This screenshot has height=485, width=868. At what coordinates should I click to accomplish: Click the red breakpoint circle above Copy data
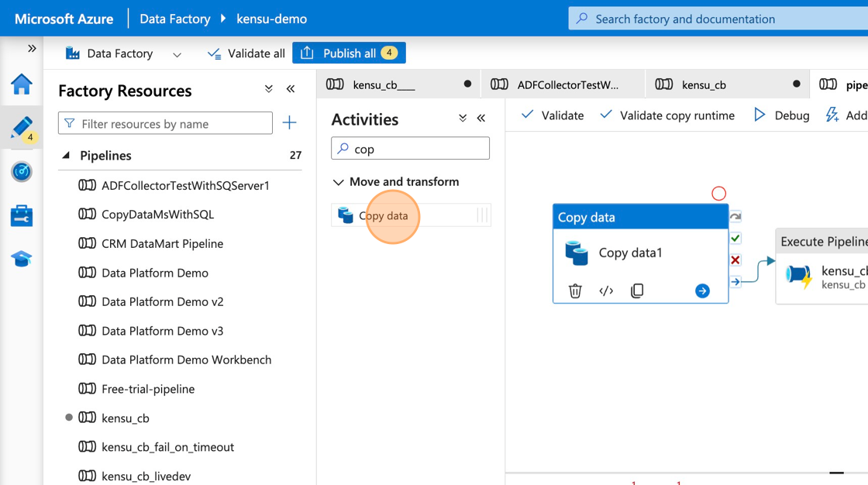(718, 193)
